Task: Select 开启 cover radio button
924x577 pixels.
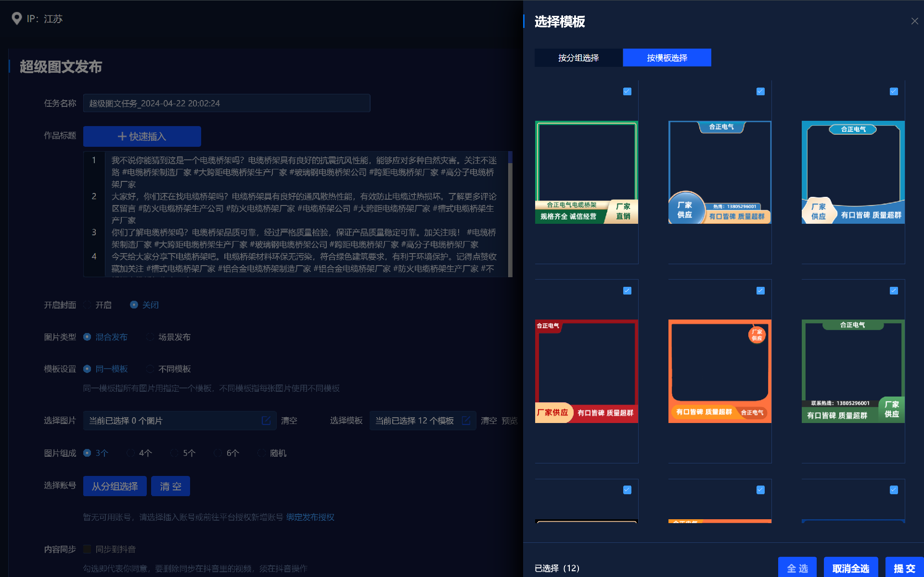Action: (87, 305)
